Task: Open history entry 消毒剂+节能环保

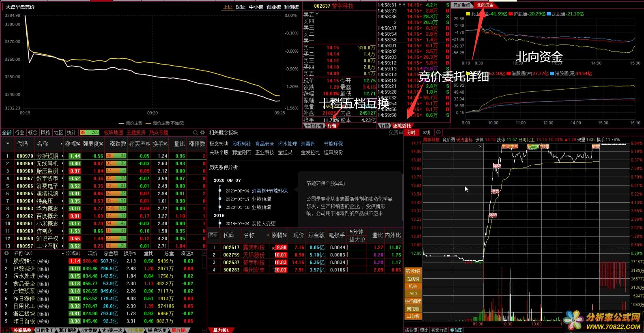Action: click(x=270, y=191)
